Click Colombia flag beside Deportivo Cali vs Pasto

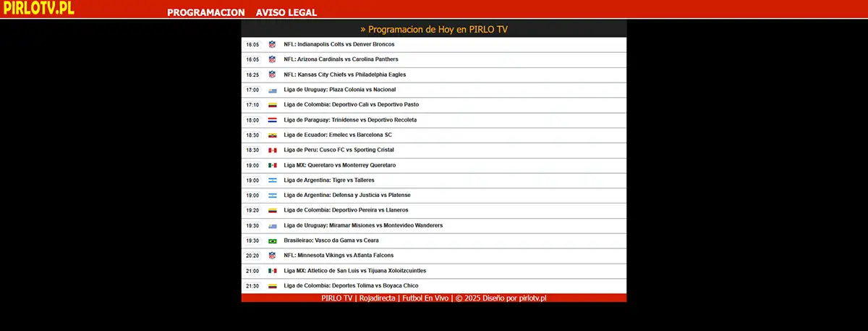click(273, 105)
